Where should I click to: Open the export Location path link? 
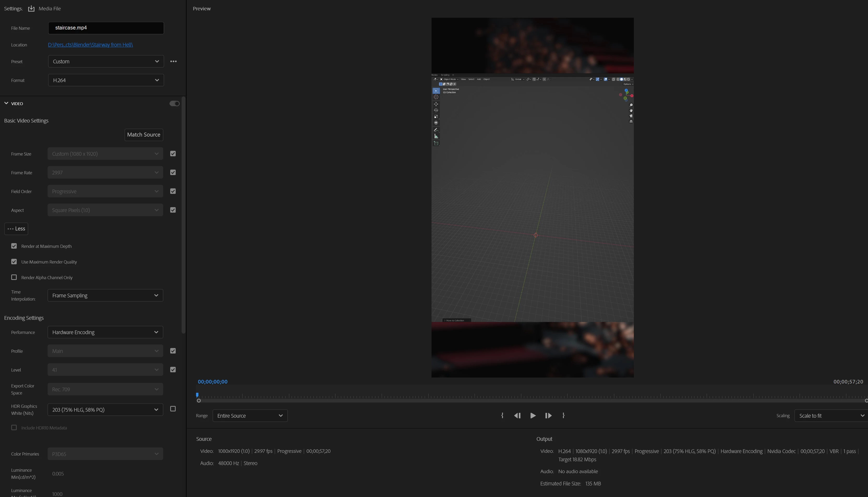pos(90,45)
